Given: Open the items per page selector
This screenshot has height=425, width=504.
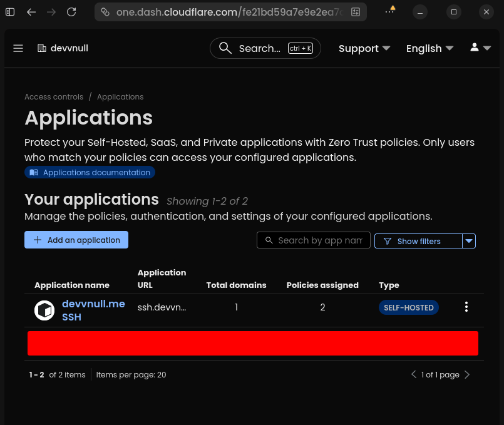Looking at the screenshot, I should pyautogui.click(x=162, y=374).
